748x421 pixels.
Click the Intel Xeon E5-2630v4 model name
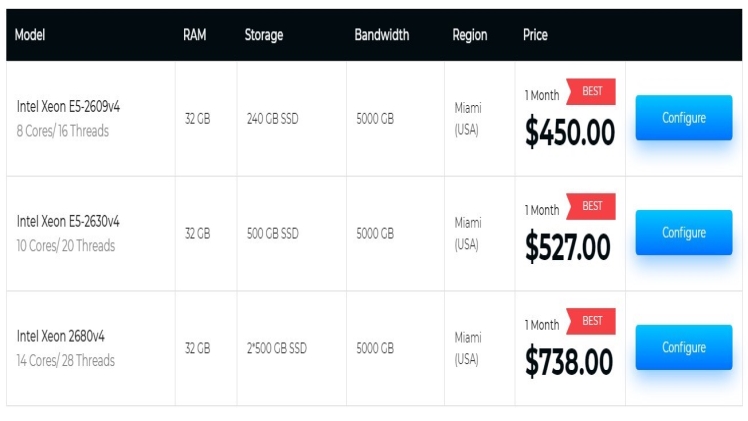click(68, 221)
